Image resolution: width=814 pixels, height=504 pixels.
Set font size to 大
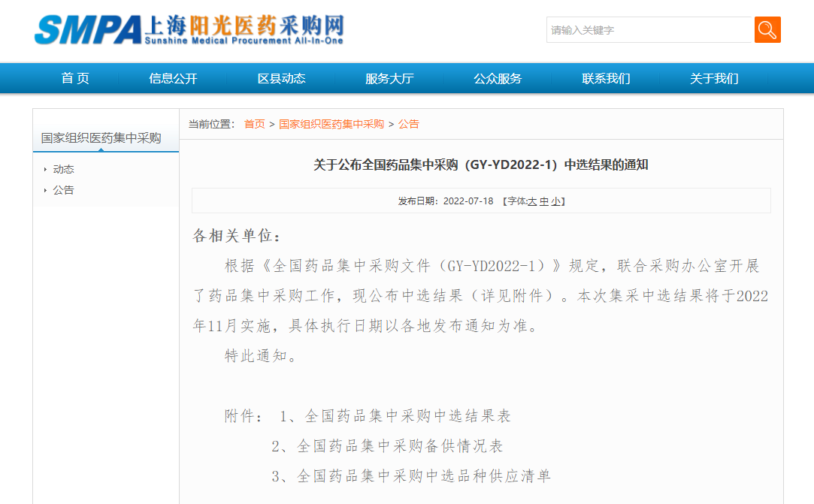point(532,201)
